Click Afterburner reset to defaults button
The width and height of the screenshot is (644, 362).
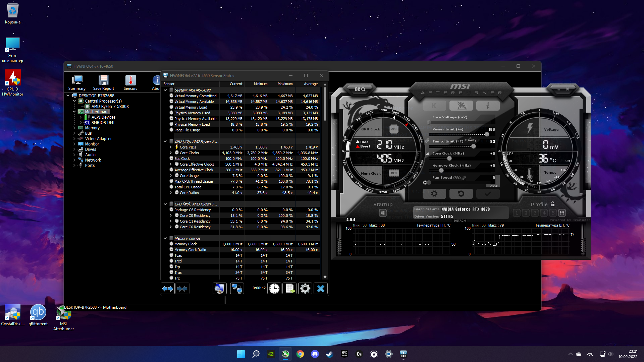[x=461, y=194]
